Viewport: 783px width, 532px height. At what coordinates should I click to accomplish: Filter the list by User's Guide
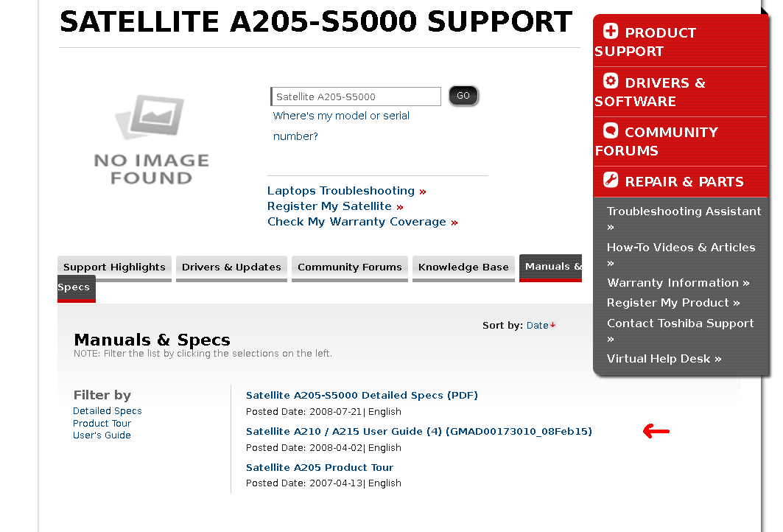pos(102,435)
